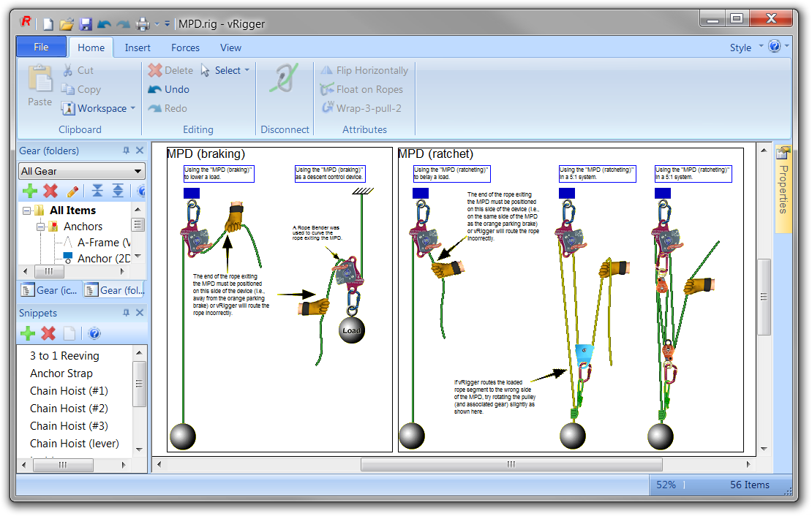The height and width of the screenshot is (516, 812).
Task: Click the pencil edit icon in Gear panel
Action: coord(72,191)
